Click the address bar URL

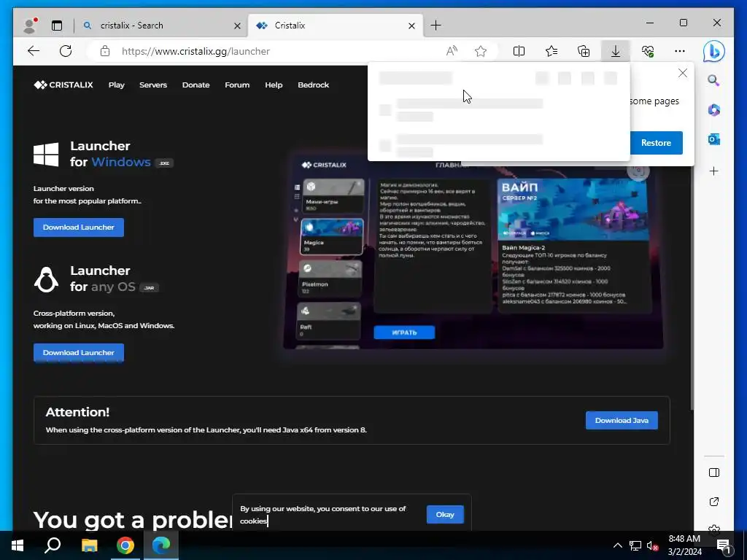tap(196, 51)
